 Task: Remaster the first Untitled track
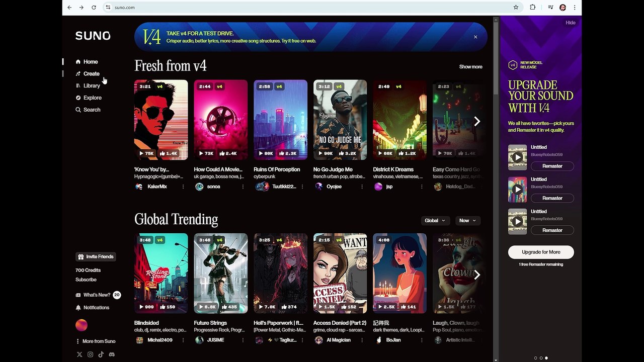click(552, 166)
